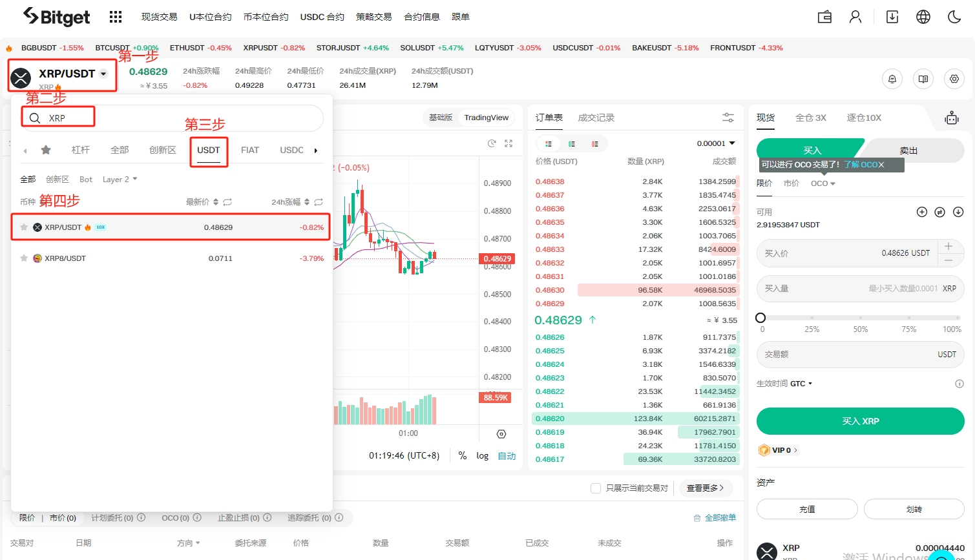Image resolution: width=975 pixels, height=560 pixels.
Task: Open the 方向 filter dropdown
Action: coord(189,543)
